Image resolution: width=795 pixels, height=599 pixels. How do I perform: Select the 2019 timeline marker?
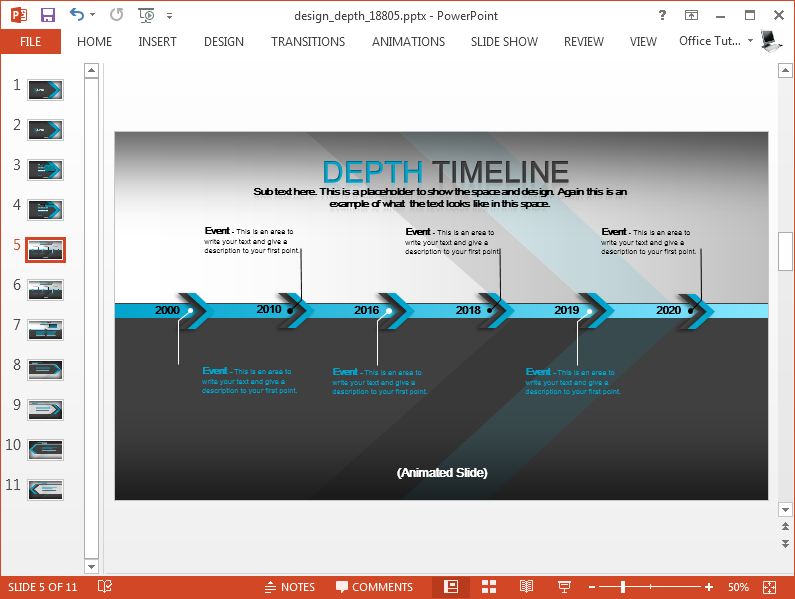click(566, 310)
